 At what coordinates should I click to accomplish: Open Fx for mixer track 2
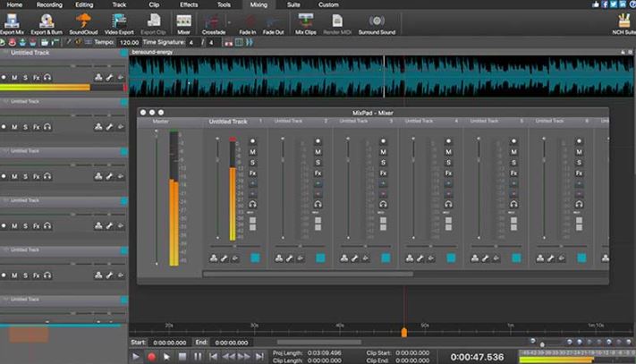[318, 174]
